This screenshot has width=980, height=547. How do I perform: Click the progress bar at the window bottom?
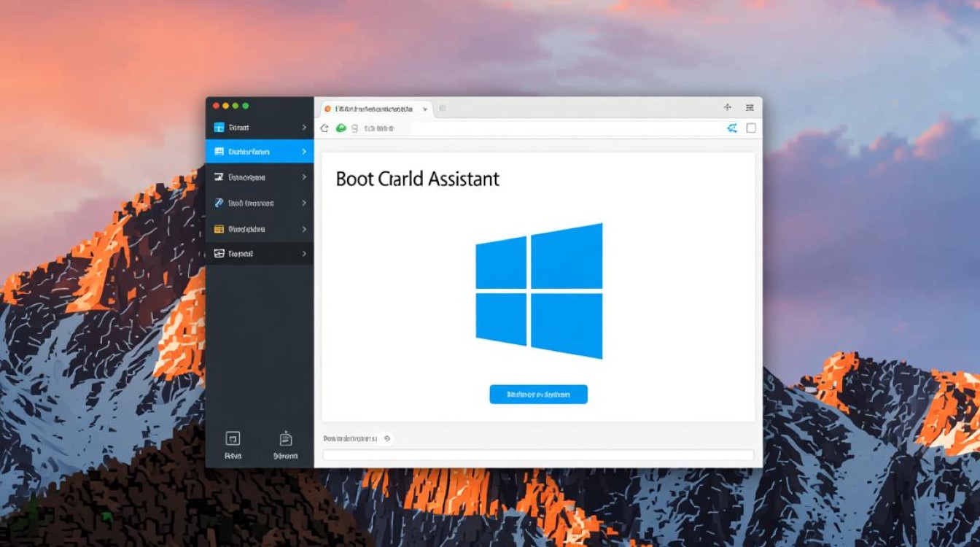537,455
